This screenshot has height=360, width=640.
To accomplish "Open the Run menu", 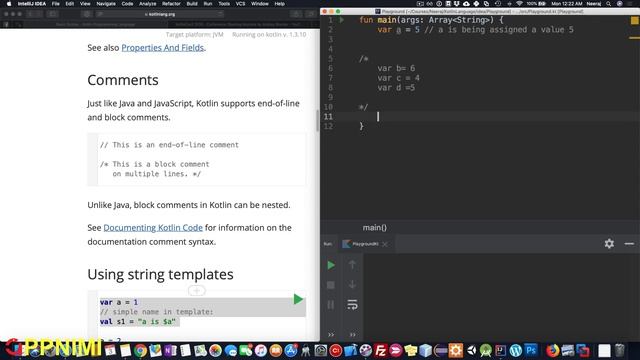I will pos(208,4).
